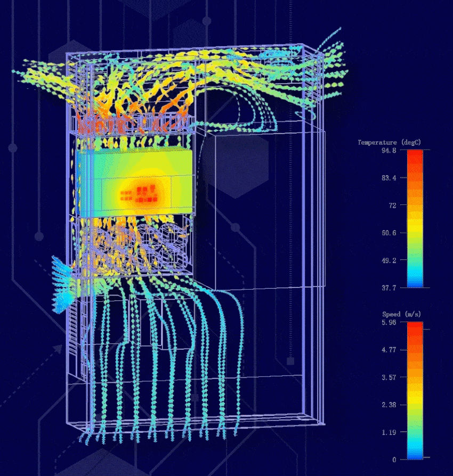Click the 4.77 speed tick label
Viewport: 453px width, 476px height.
tap(389, 350)
